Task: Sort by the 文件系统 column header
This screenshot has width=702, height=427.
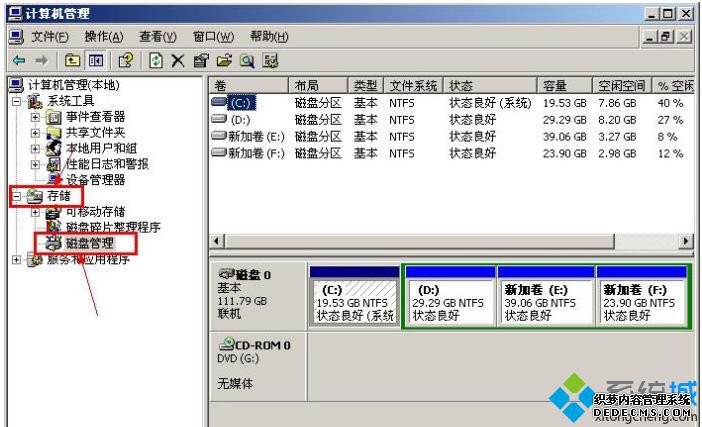Action: [x=413, y=85]
